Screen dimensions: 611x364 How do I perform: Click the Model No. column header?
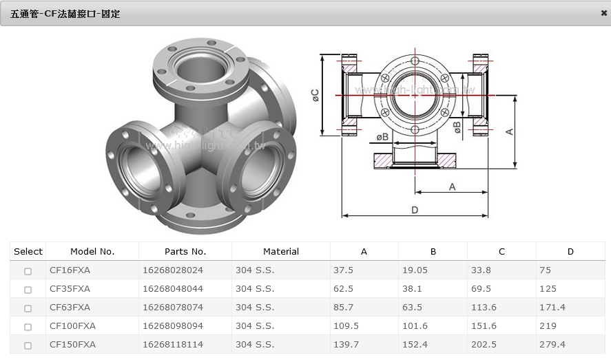(x=92, y=251)
